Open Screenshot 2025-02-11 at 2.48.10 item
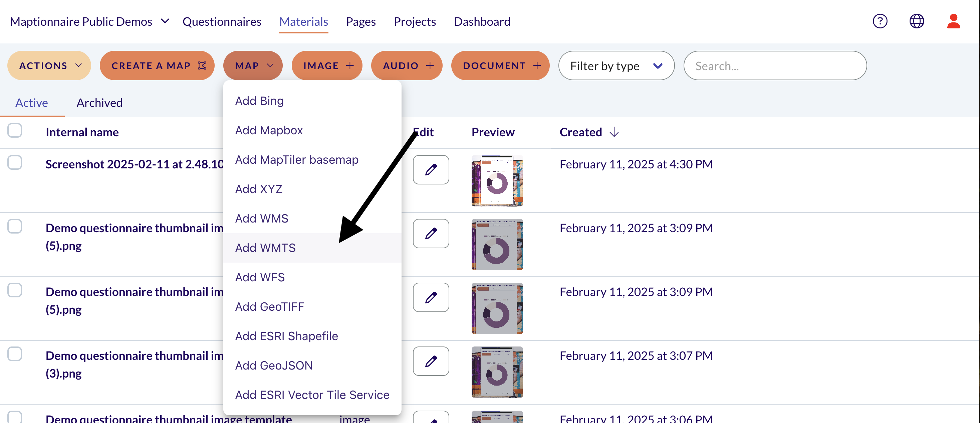980x423 pixels. point(135,164)
